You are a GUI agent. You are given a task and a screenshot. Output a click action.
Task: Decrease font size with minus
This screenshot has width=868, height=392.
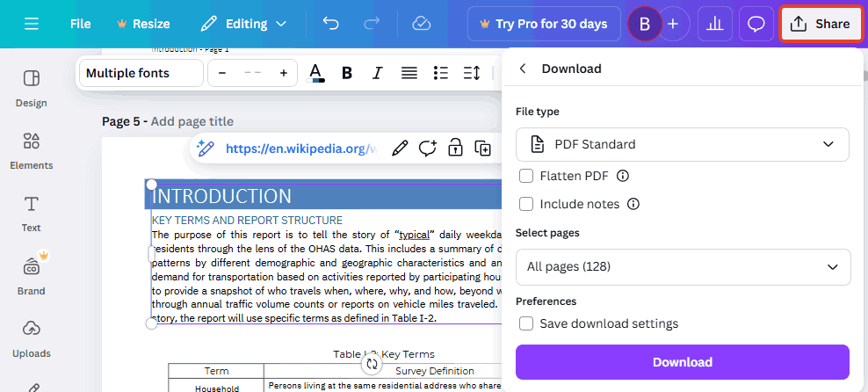[x=222, y=73]
